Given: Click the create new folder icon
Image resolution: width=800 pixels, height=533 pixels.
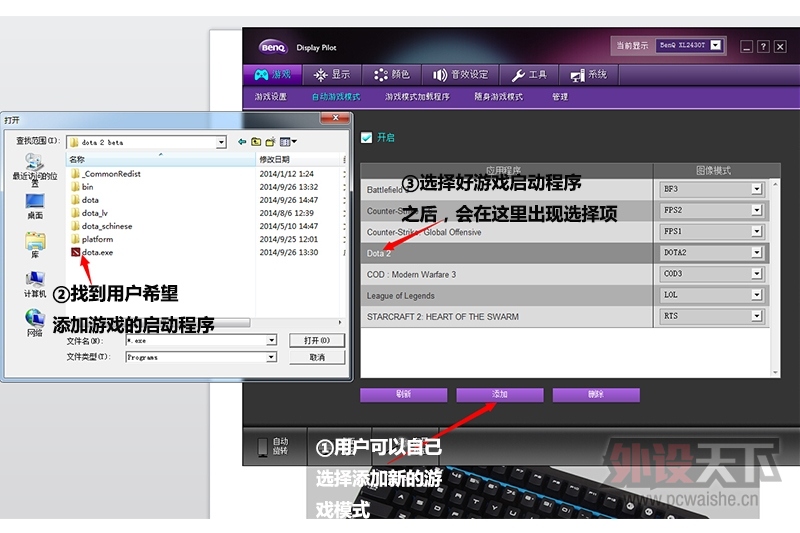Looking at the screenshot, I should pos(271,142).
